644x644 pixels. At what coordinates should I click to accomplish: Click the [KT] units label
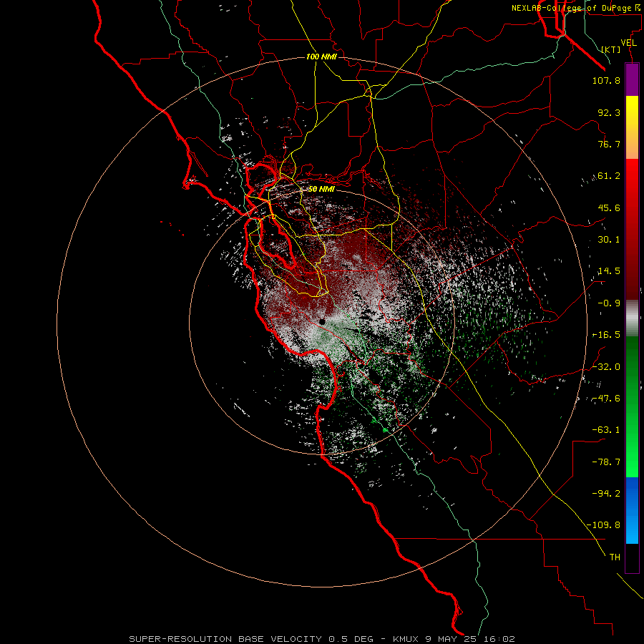(610, 49)
